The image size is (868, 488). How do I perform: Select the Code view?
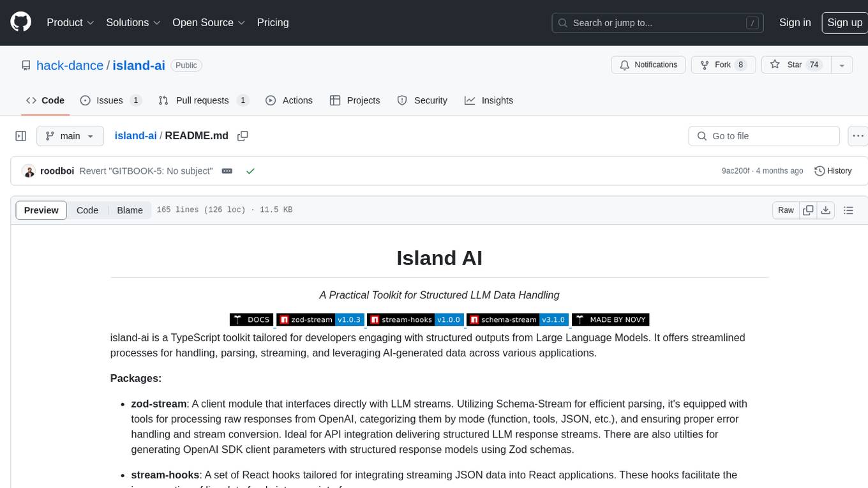(x=87, y=210)
